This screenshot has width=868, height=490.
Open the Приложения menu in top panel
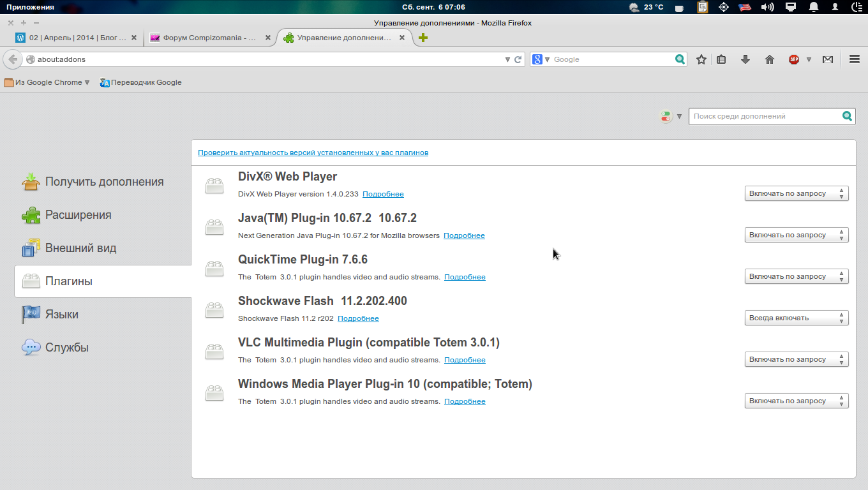(x=30, y=7)
